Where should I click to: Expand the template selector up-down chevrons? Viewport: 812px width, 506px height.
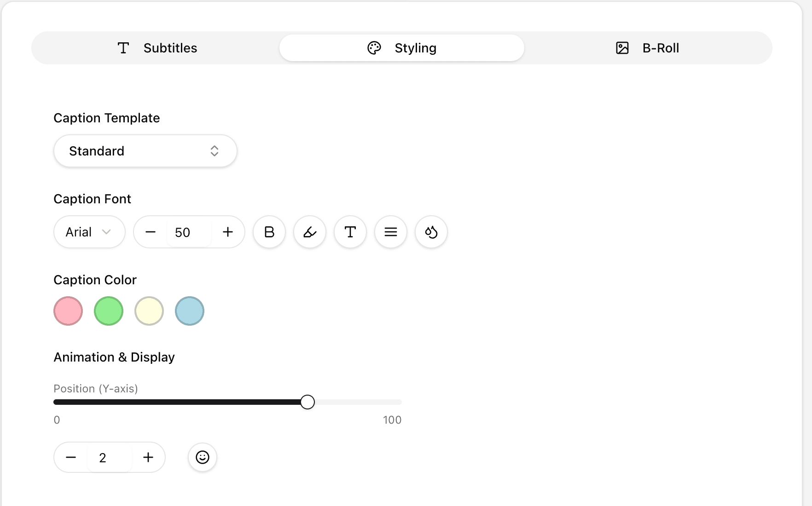[x=215, y=151]
